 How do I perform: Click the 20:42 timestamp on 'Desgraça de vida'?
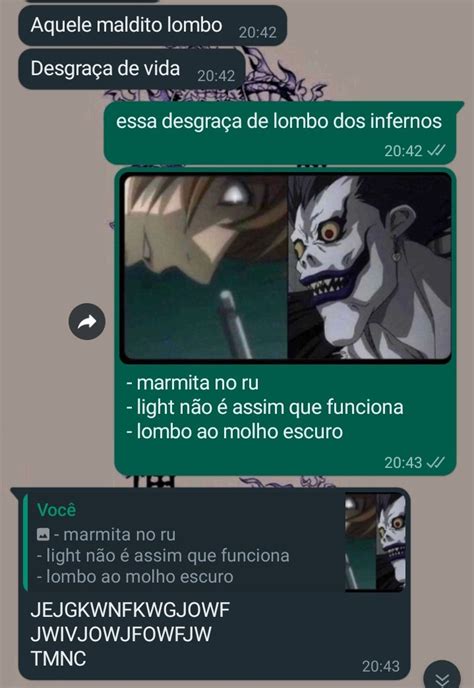(216, 76)
